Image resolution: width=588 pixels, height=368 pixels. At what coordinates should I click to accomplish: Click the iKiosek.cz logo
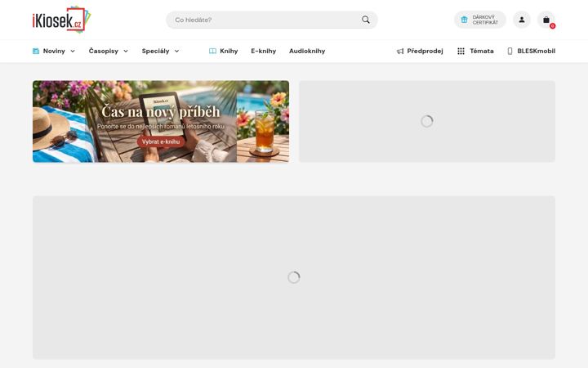coord(61,20)
